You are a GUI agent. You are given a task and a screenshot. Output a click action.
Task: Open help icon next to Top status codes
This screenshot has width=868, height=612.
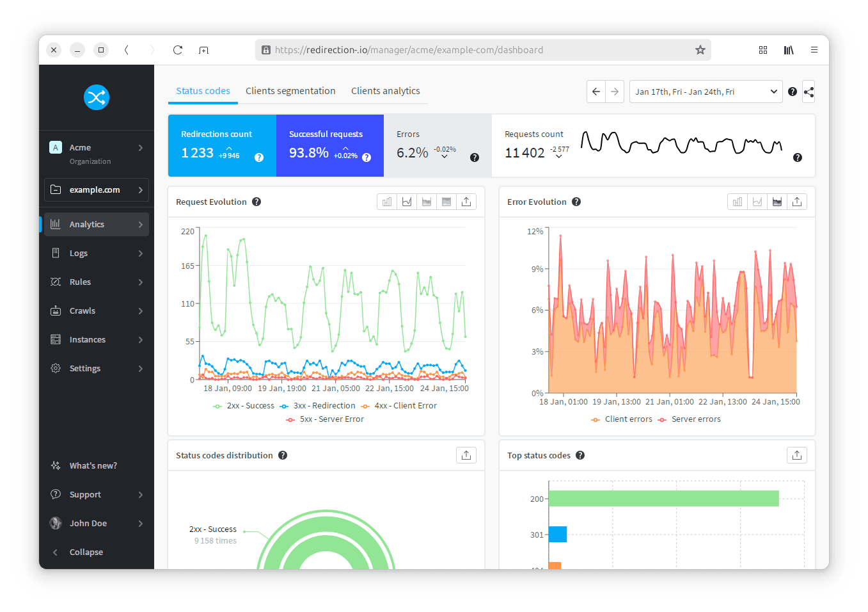[580, 455]
